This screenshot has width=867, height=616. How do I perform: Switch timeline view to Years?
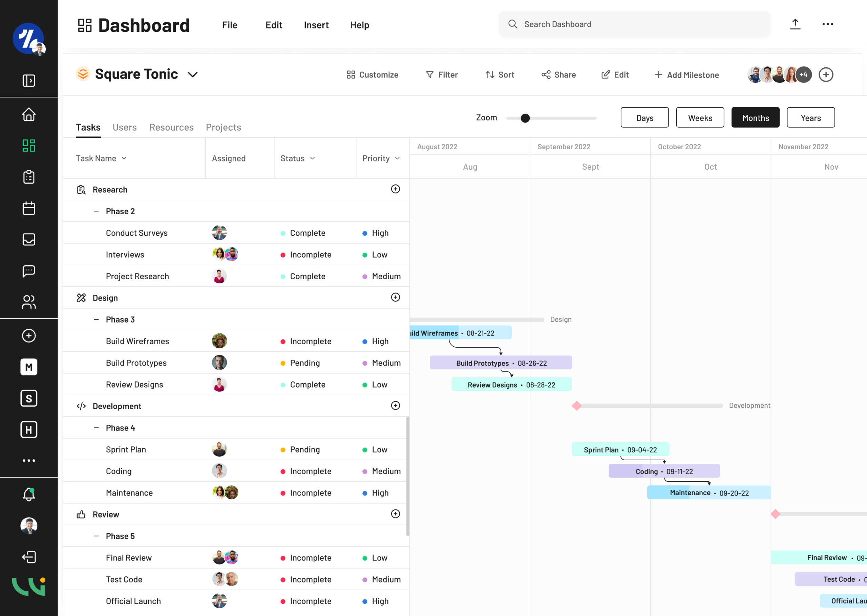810,117
